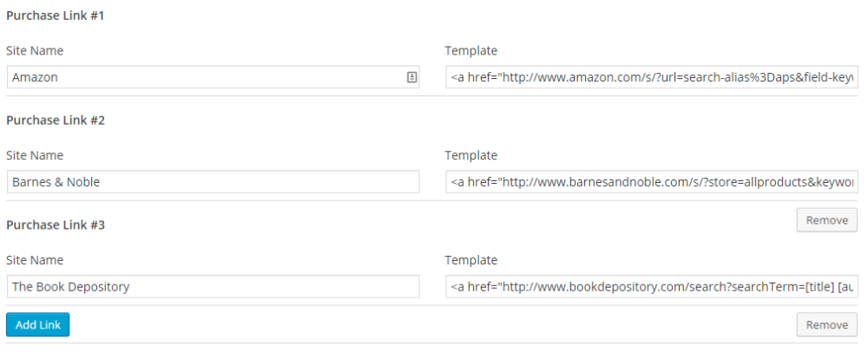Click the amazon.com template URL field
Screen dimensions: 868x352
[652, 77]
